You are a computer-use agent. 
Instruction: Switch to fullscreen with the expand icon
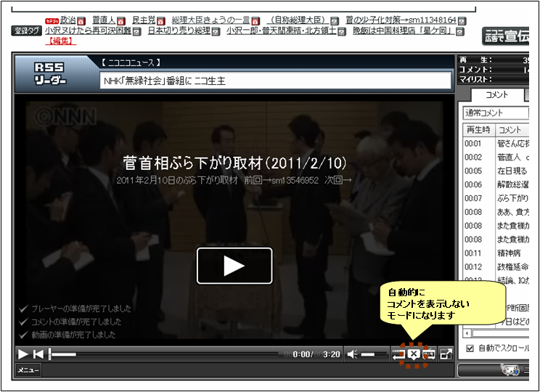(x=446, y=354)
